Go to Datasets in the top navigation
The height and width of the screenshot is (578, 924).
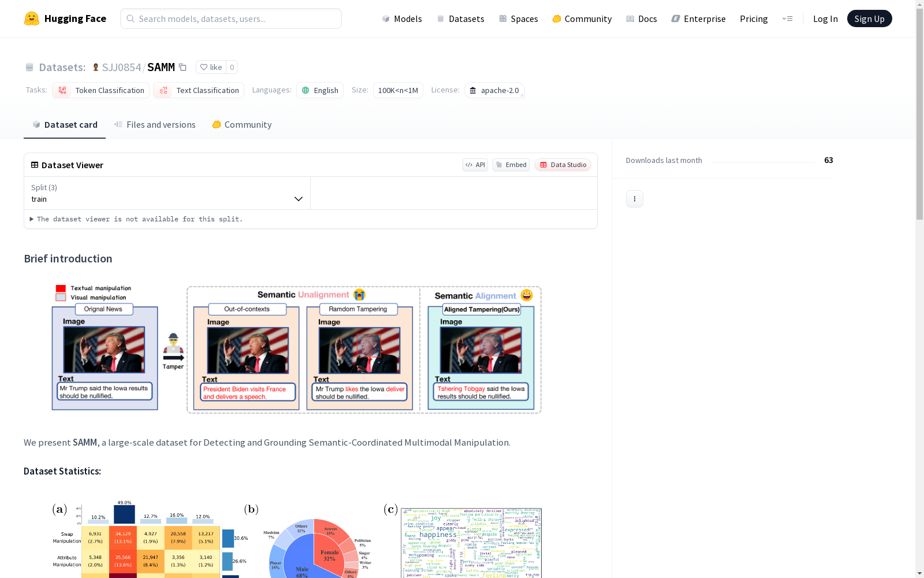[x=460, y=18]
